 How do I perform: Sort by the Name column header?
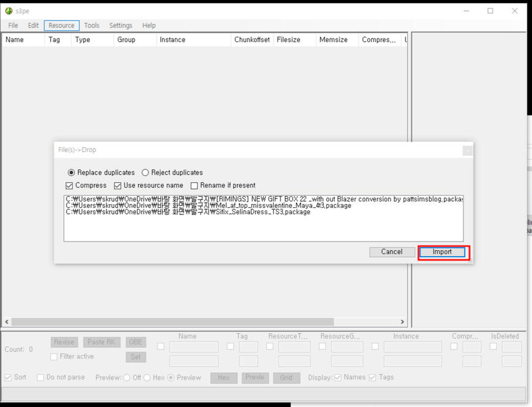tap(15, 40)
